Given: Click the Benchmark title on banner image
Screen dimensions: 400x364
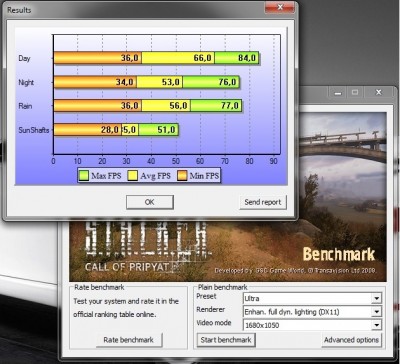Looking at the screenshot, I should [339, 255].
